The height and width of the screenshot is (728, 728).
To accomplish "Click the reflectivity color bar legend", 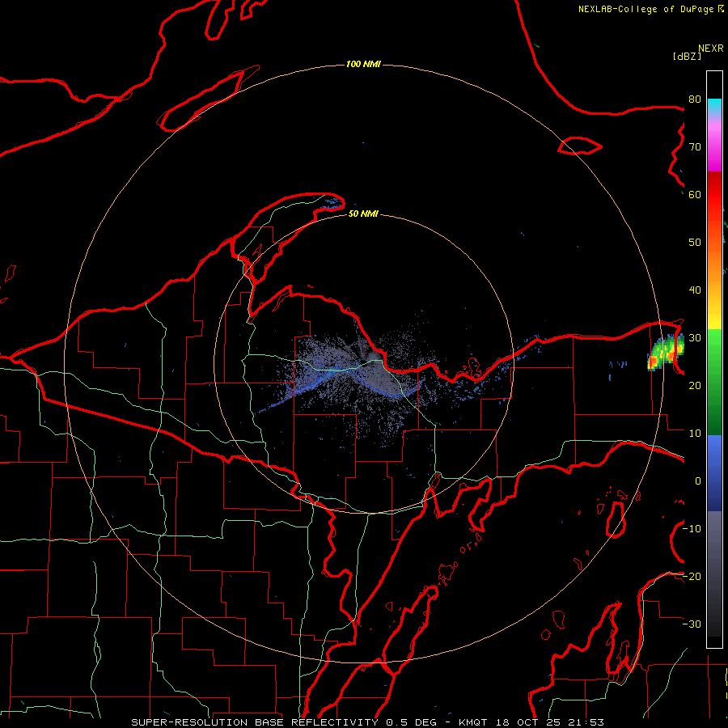I will (x=714, y=359).
